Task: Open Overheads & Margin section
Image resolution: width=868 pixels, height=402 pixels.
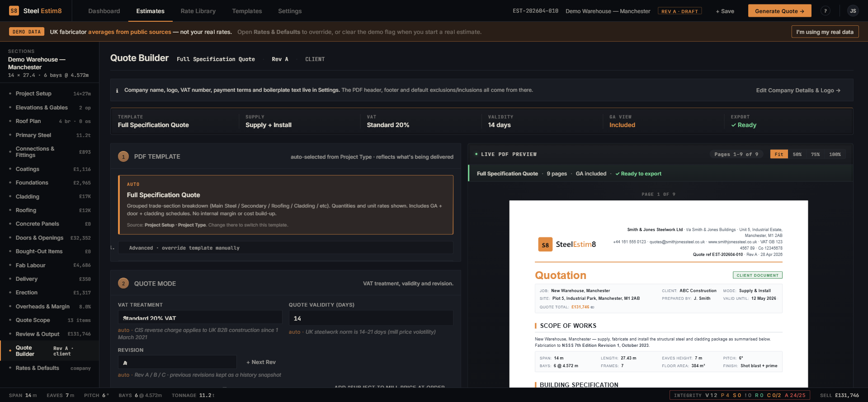Action: (50, 307)
